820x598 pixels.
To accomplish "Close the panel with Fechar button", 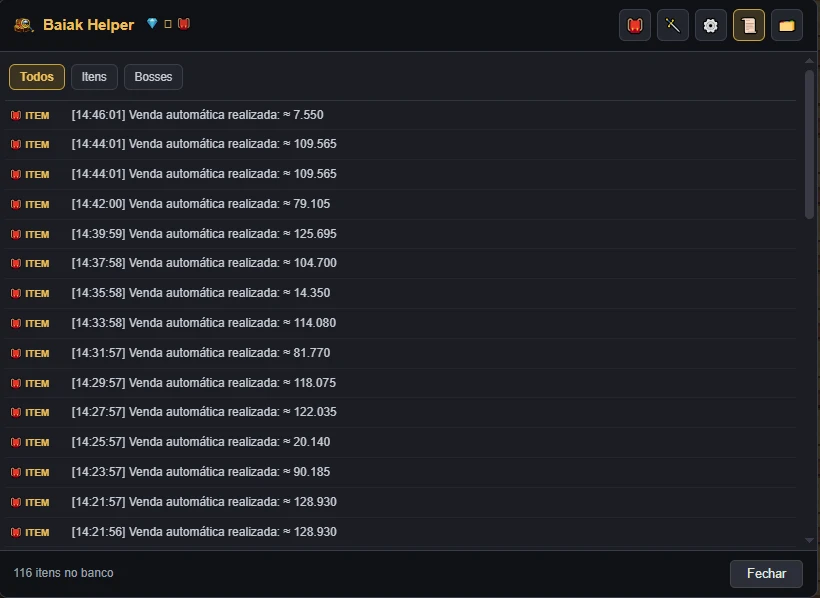I will 766,573.
